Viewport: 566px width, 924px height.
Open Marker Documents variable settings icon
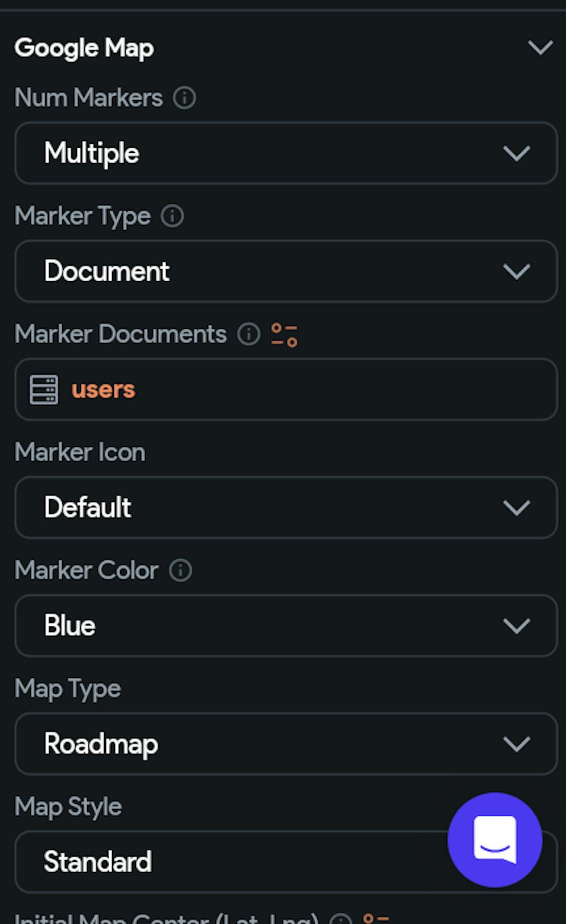point(284,335)
